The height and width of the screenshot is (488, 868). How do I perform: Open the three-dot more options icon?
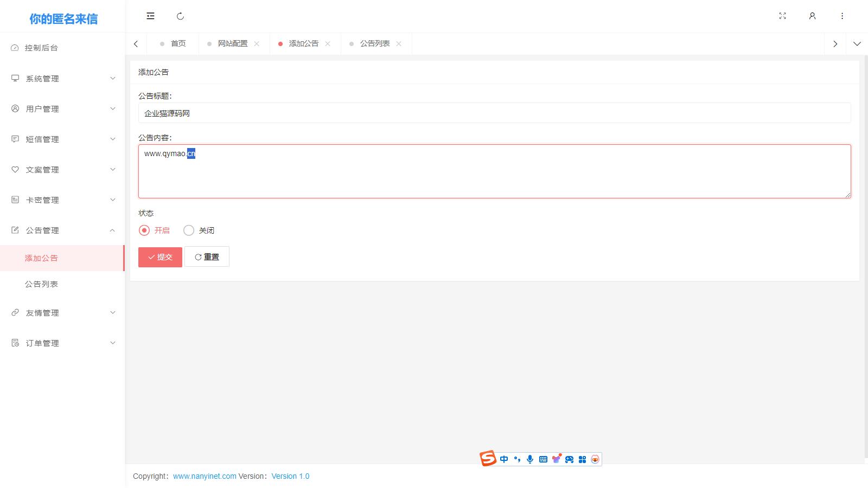coord(842,16)
